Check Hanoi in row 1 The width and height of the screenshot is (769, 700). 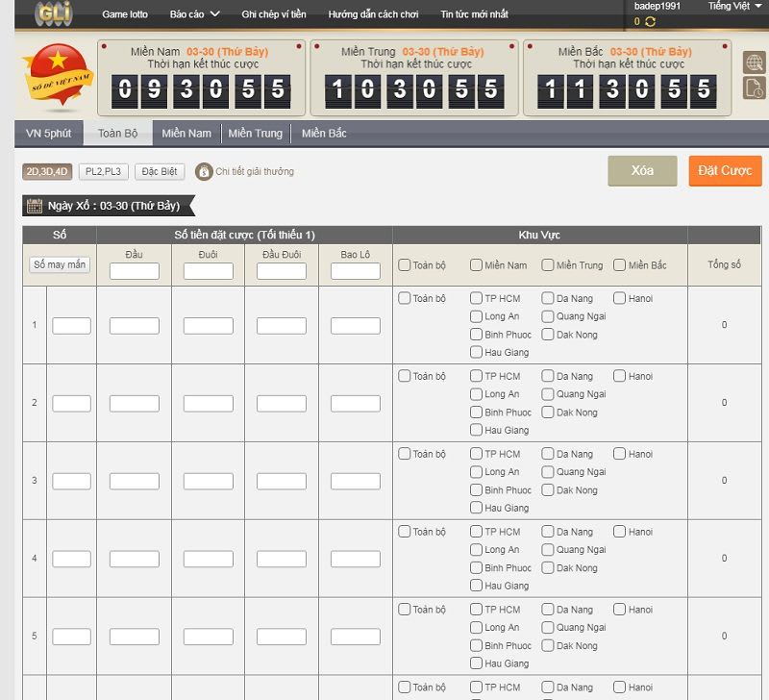[x=619, y=298]
